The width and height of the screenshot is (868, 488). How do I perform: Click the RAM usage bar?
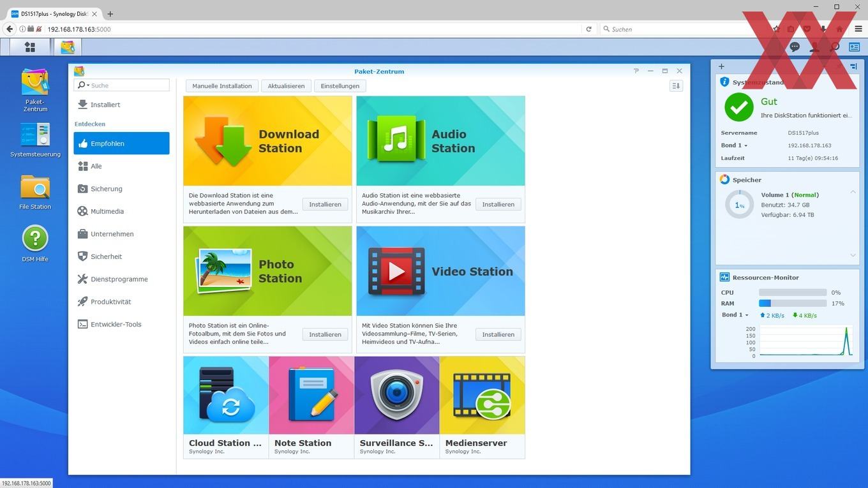(793, 303)
